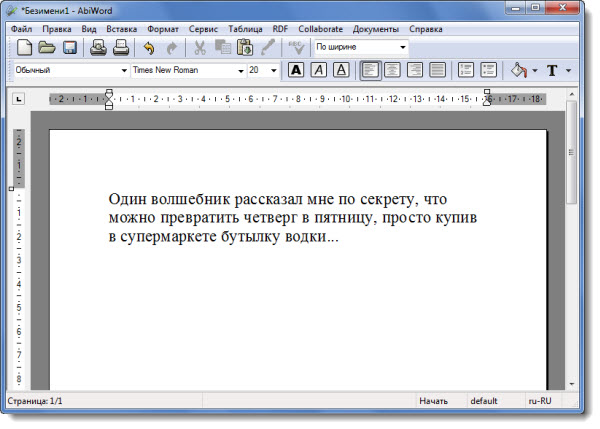Open the 'По ширине' zoom dropdown

point(402,47)
